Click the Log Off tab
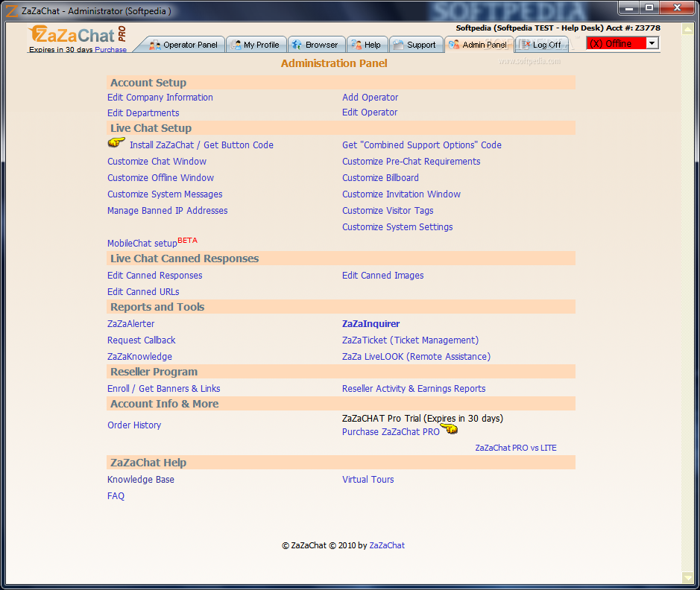The width and height of the screenshot is (700, 590). pyautogui.click(x=541, y=45)
